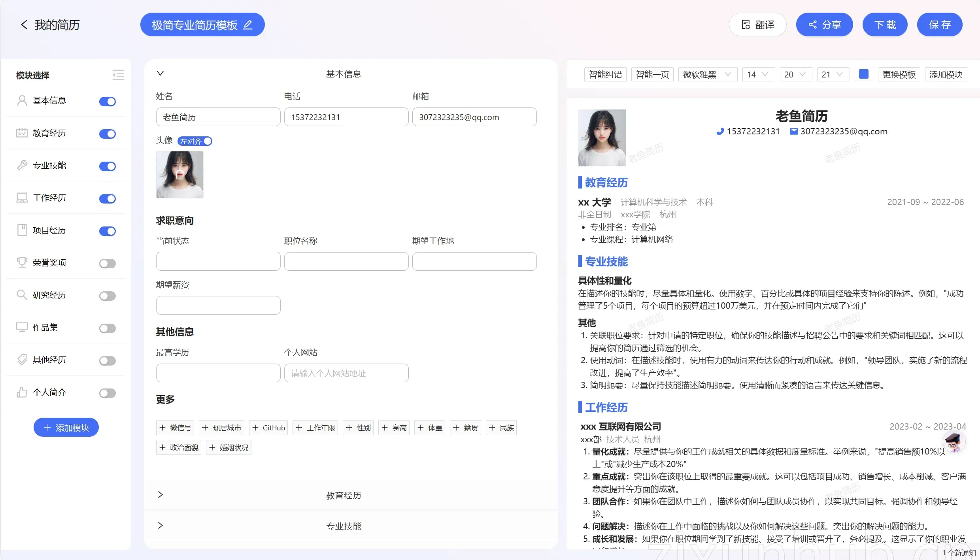Click the blue 添加模块 sidebar button
This screenshot has width=980, height=560.
pos(66,428)
